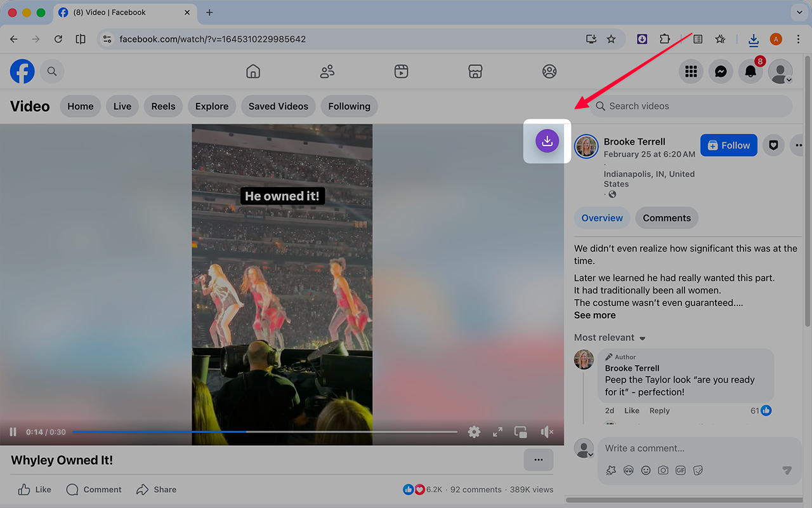812x508 pixels.
Task: Open account profile picture menu
Action: (780, 72)
